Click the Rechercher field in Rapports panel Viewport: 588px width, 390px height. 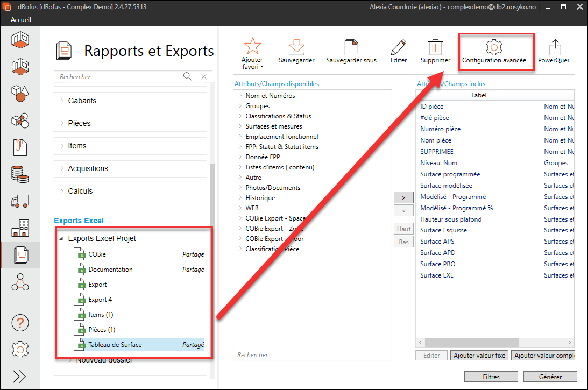[119, 77]
